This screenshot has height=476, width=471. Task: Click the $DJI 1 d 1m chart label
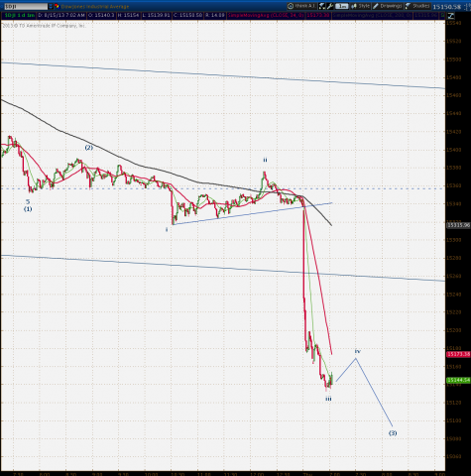click(20, 15)
